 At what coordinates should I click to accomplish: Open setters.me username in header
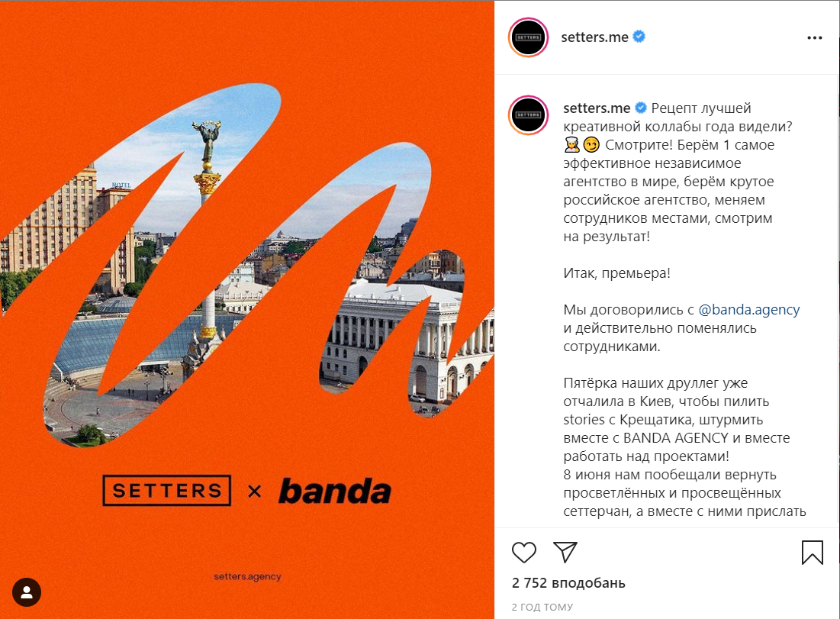pos(594,37)
